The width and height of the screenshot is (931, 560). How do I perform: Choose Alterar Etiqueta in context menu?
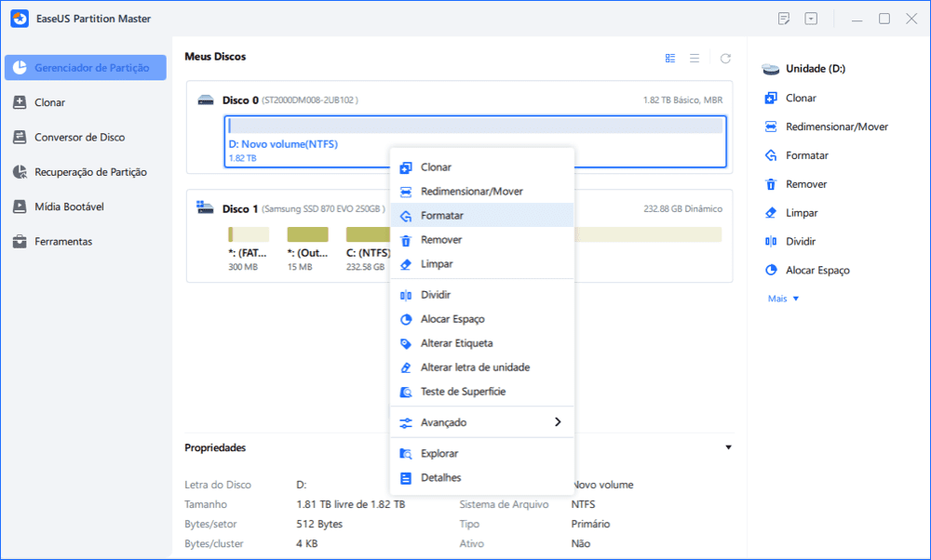click(481, 343)
